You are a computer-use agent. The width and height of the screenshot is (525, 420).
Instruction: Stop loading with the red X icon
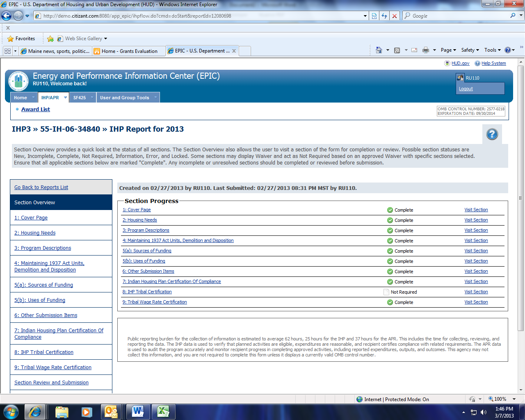pos(395,16)
